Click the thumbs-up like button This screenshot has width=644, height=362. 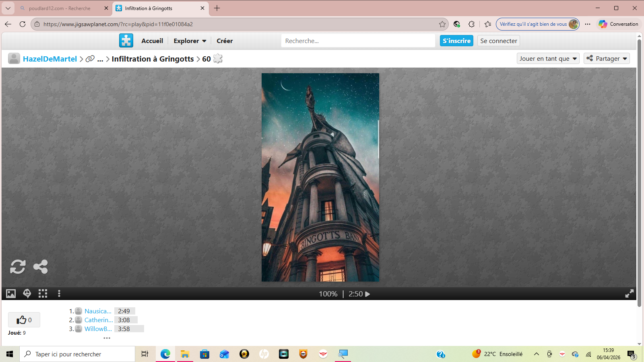pyautogui.click(x=24, y=320)
